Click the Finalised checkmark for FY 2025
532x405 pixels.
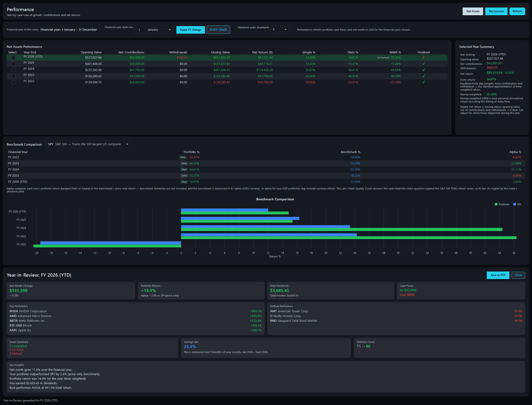423,64
